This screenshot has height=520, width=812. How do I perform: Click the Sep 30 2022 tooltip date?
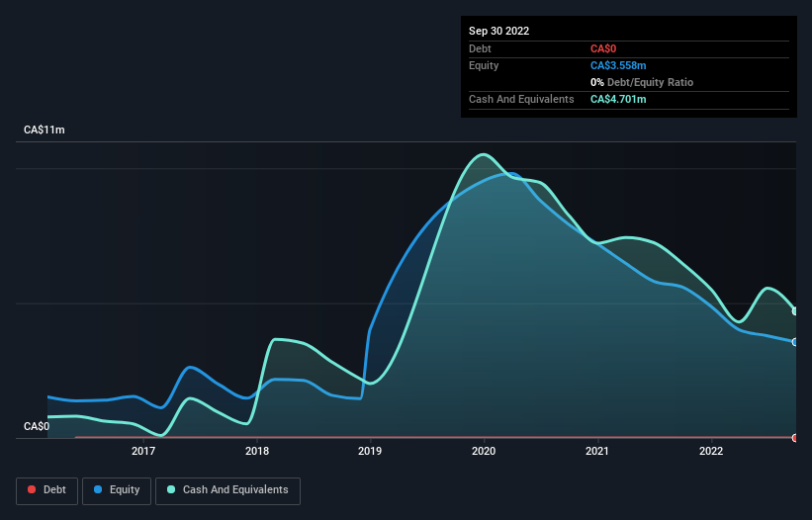(498, 31)
